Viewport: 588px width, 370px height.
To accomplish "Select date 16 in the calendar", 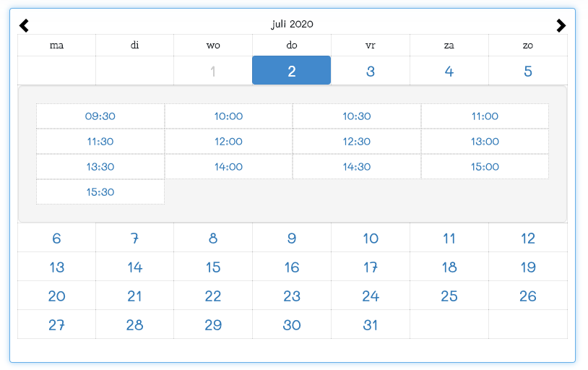I will point(292,267).
